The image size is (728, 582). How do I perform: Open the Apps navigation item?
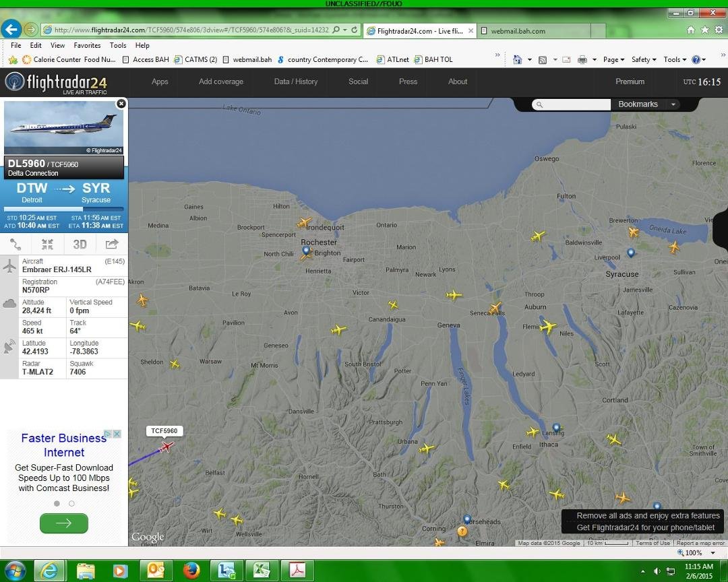pyautogui.click(x=160, y=82)
